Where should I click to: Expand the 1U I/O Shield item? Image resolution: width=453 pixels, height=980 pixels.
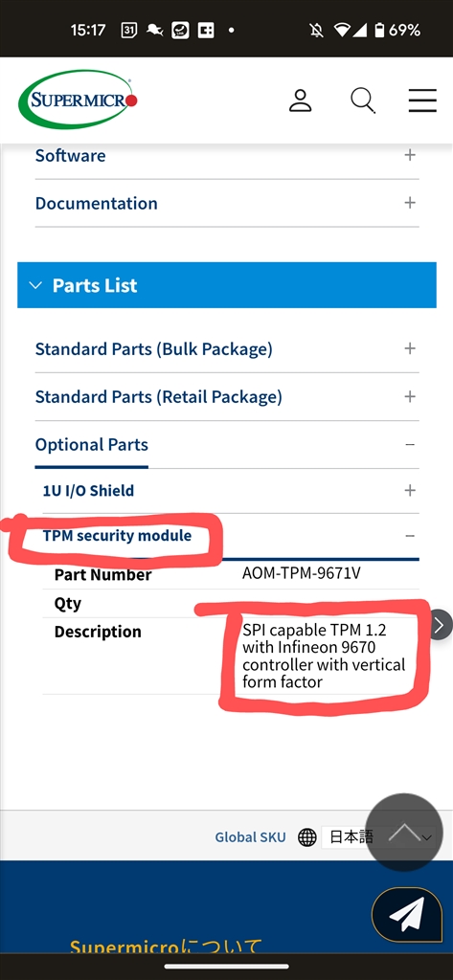click(x=231, y=491)
